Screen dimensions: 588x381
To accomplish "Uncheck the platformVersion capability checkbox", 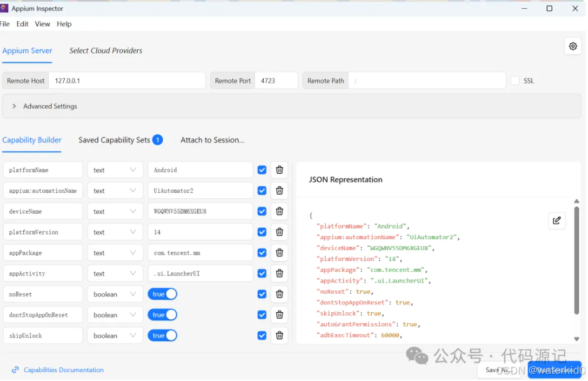I will coord(263,233).
